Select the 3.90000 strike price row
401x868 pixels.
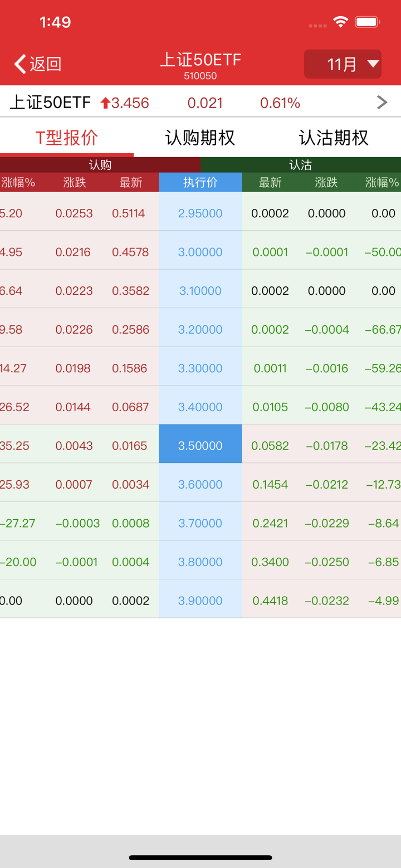(200, 601)
